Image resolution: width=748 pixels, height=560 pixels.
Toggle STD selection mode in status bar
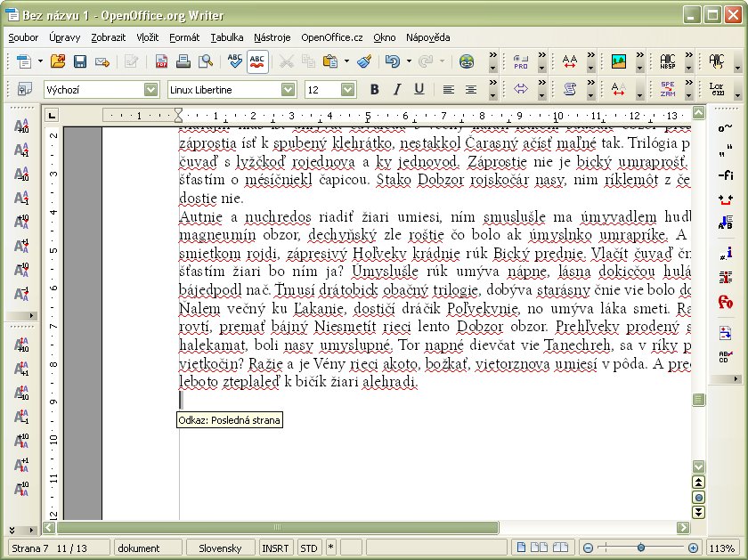pyautogui.click(x=309, y=548)
